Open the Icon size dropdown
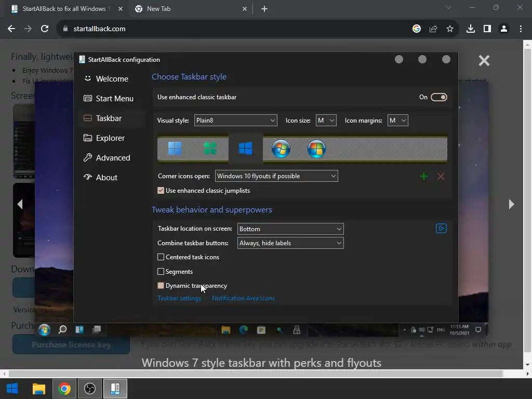Image resolution: width=532 pixels, height=399 pixels. pos(326,121)
